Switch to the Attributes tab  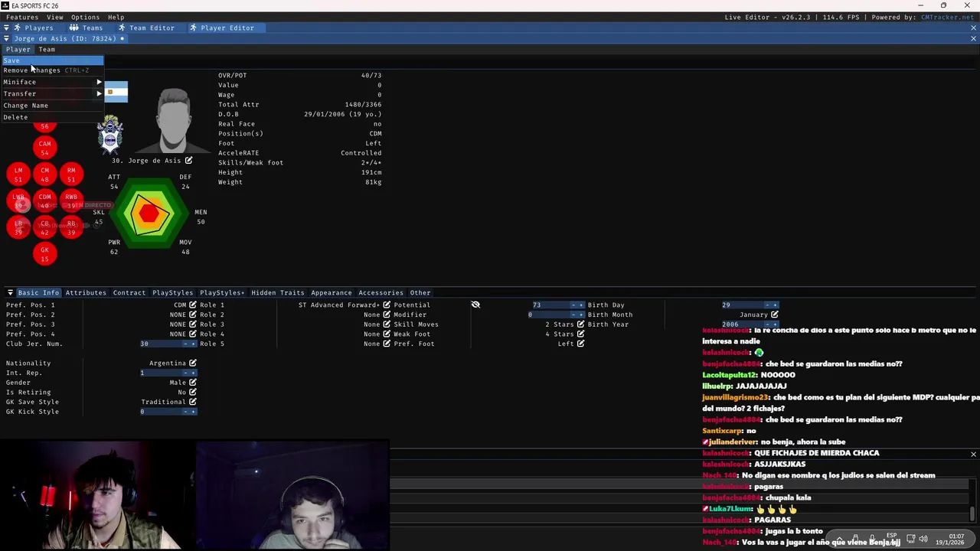86,293
